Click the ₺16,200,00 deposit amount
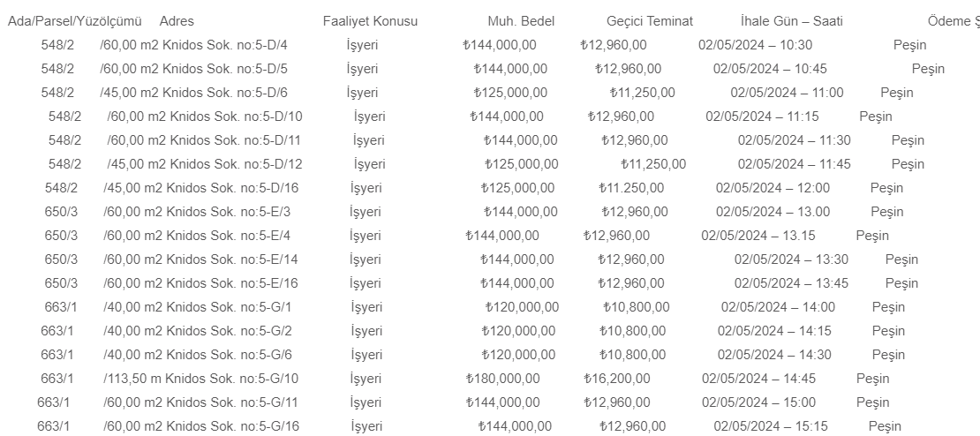This screenshot has height=436, width=980. 617,379
